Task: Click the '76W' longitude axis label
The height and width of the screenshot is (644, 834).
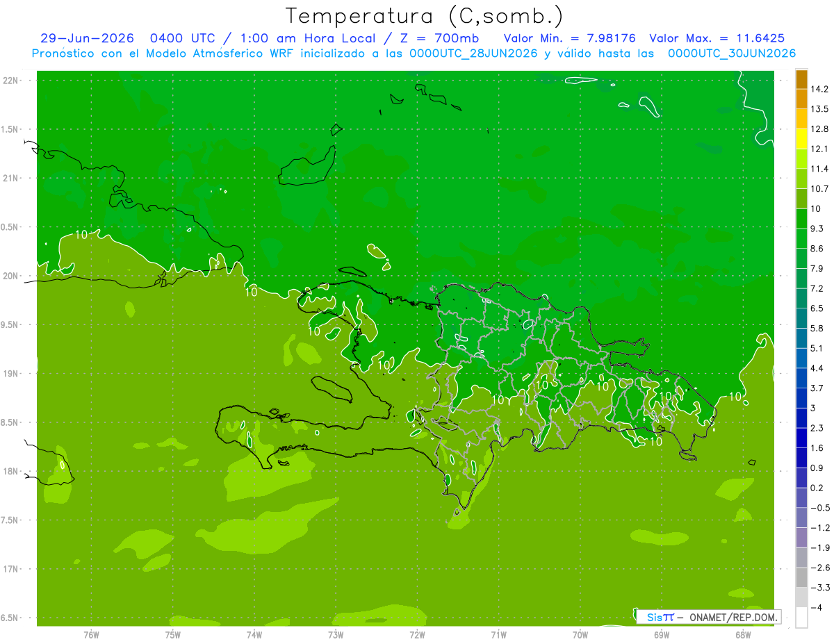Action: pyautogui.click(x=91, y=634)
